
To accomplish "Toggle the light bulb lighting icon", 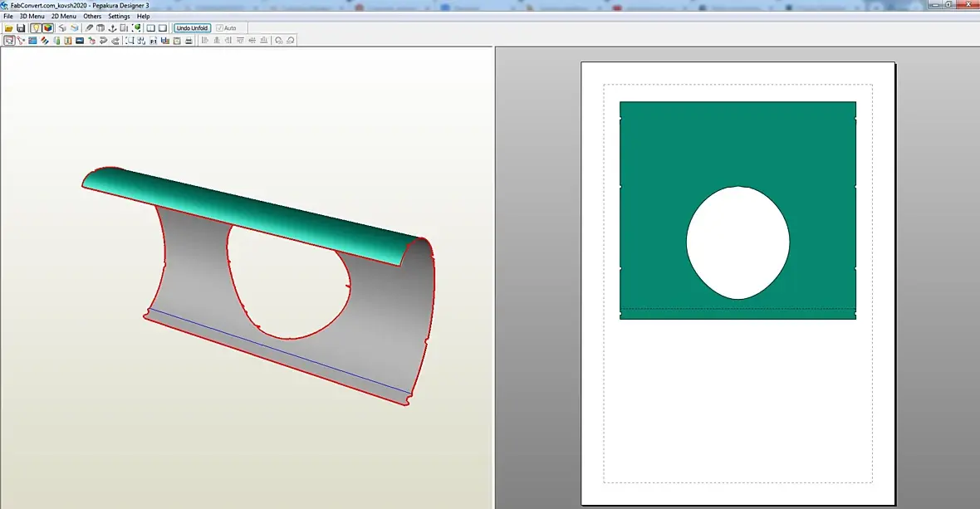I will 36,28.
